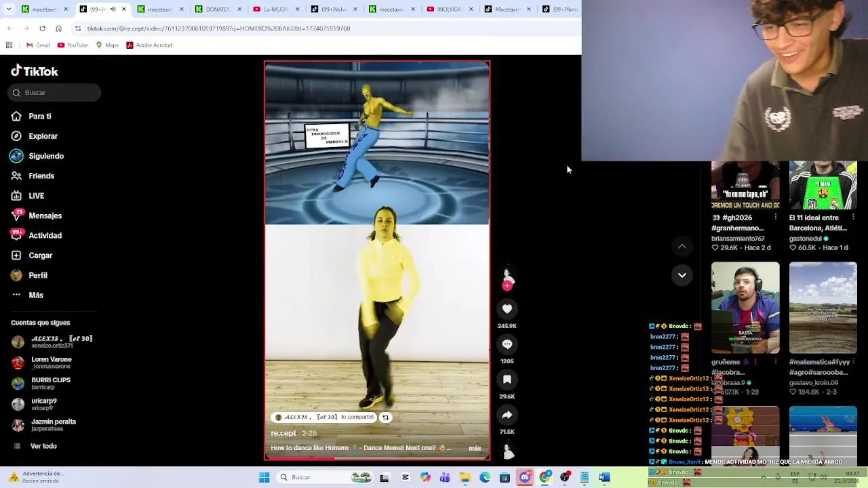Open the Maps bookmark
The height and width of the screenshot is (488, 868).
(x=107, y=45)
